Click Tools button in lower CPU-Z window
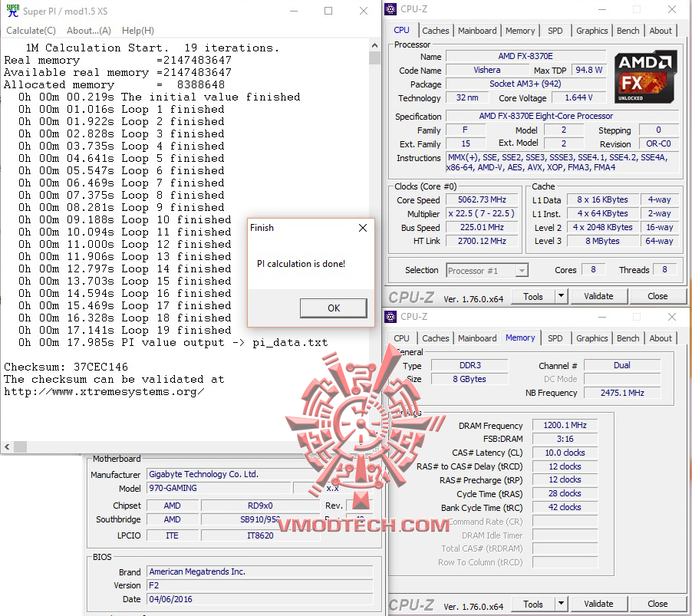Image resolution: width=692 pixels, height=616 pixels. tap(532, 604)
